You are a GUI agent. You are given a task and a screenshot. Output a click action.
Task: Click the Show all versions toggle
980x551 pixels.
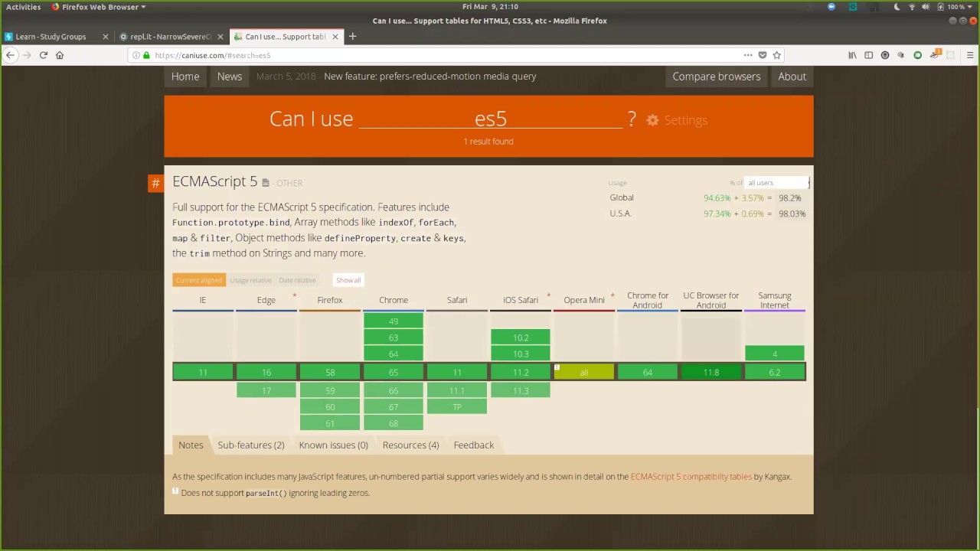[348, 280]
